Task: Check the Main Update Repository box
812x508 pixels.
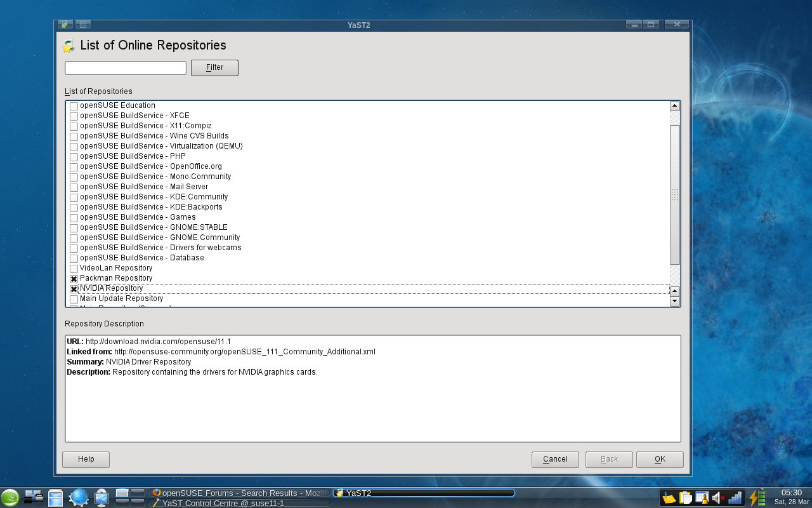Action: coord(74,299)
